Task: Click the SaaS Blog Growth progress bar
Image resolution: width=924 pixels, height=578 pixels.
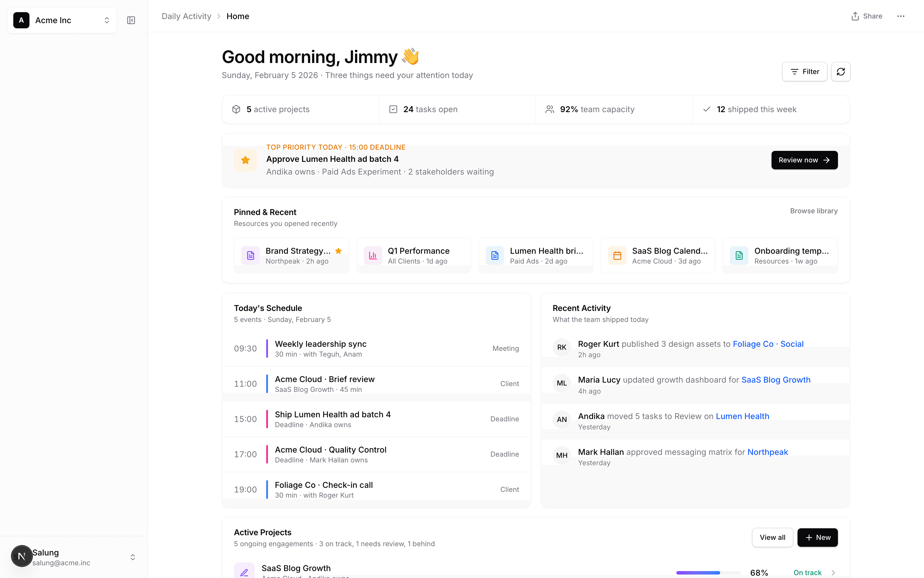Action: 708,573
